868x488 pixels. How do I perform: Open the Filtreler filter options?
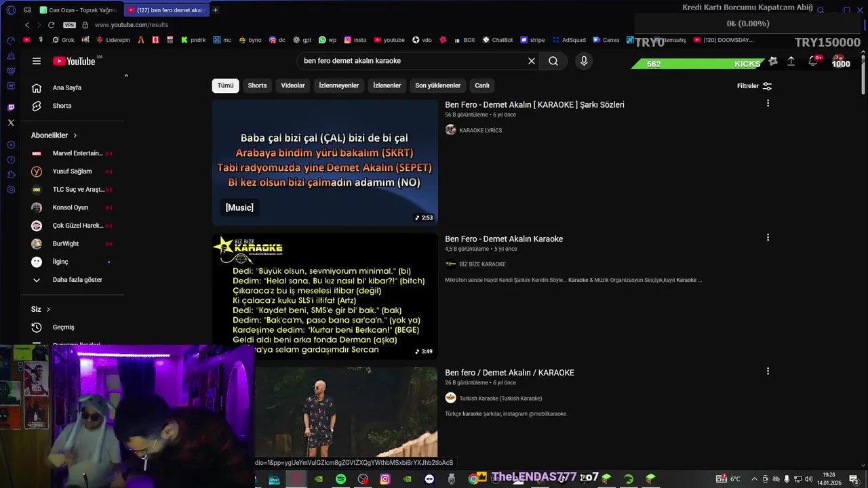pos(754,86)
